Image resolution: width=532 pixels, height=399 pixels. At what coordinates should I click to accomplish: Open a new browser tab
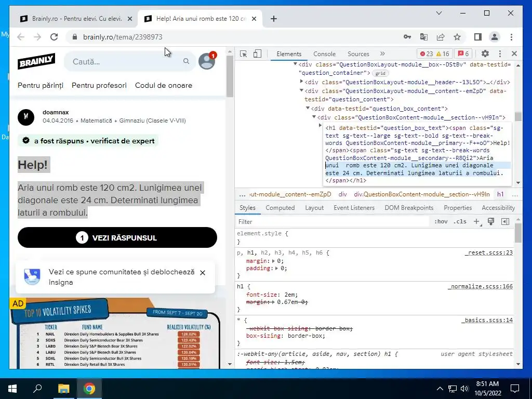coord(274,19)
